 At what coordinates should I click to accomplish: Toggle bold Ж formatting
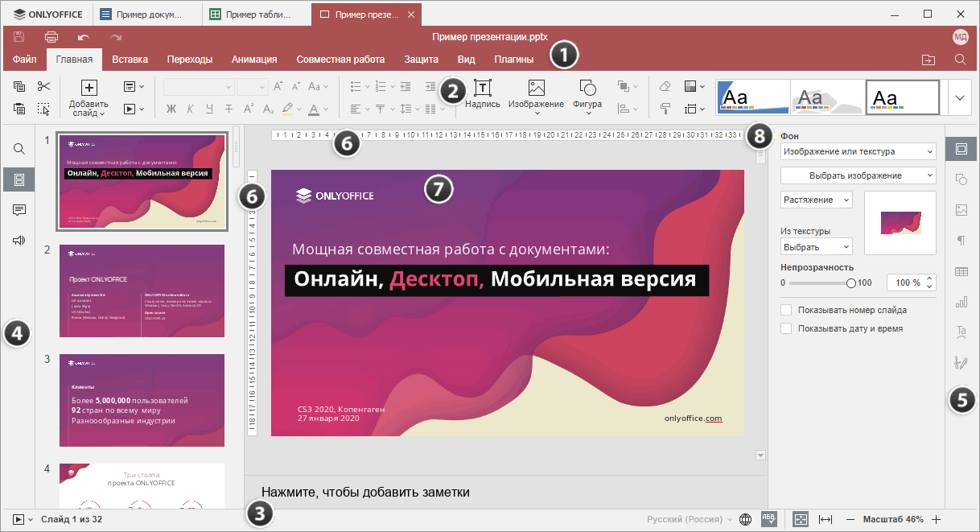point(171,109)
